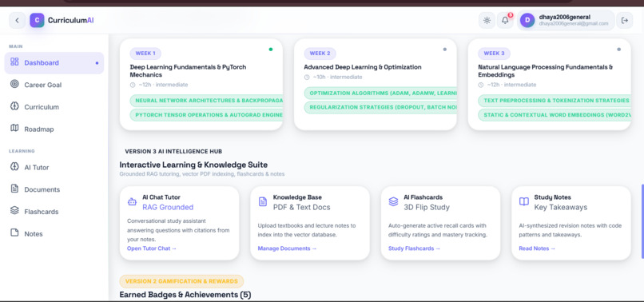This screenshot has width=644, height=302.
Task: Click the clock icon in Week 3 card
Action: tap(481, 85)
